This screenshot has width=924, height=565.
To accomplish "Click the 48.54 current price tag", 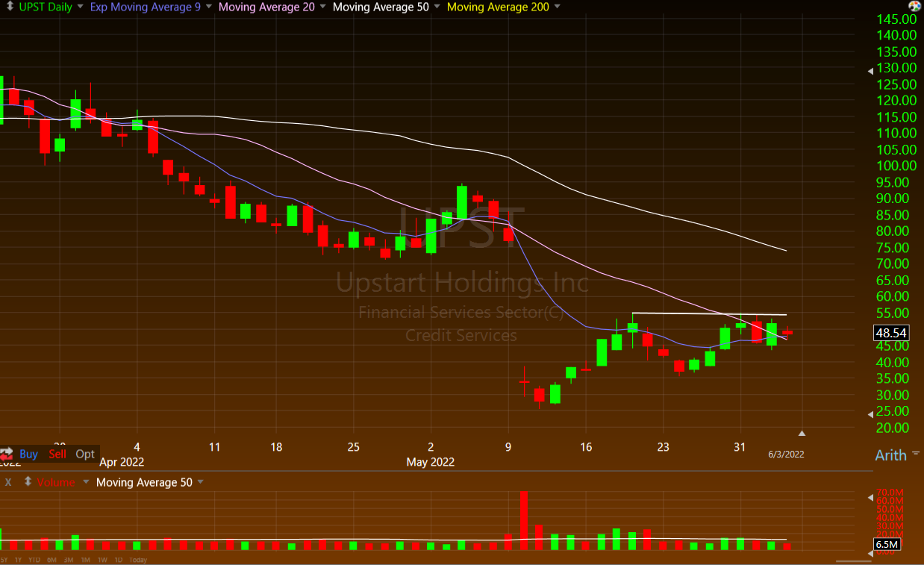I will click(x=891, y=333).
